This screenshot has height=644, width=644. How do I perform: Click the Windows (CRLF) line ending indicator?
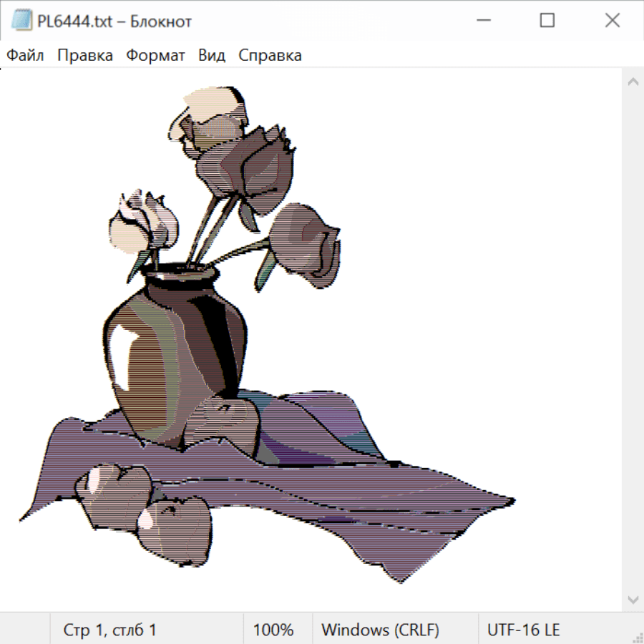pos(380,630)
